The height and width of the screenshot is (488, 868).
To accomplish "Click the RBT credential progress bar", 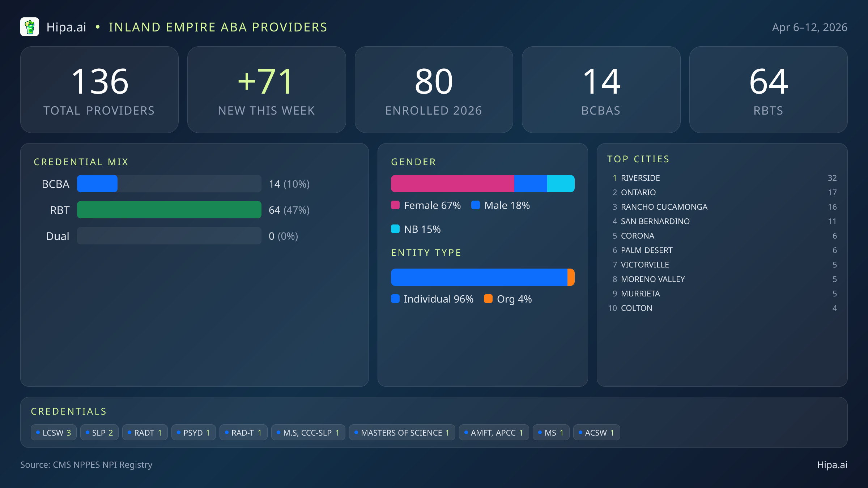I will (x=169, y=210).
